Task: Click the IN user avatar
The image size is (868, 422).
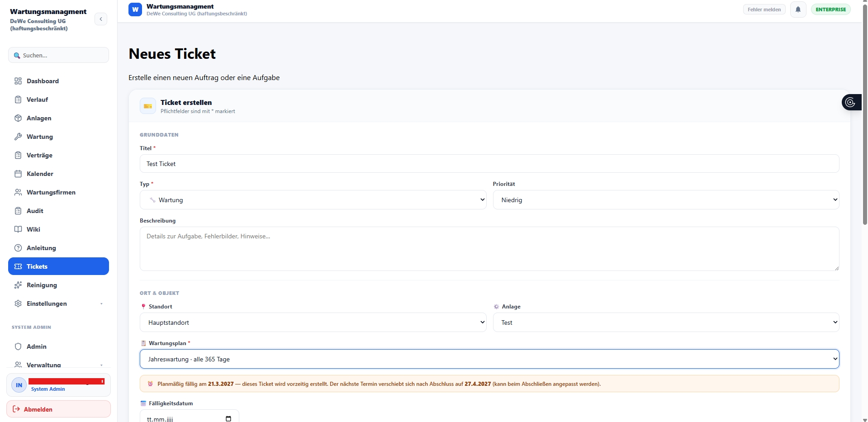Action: pos(19,385)
